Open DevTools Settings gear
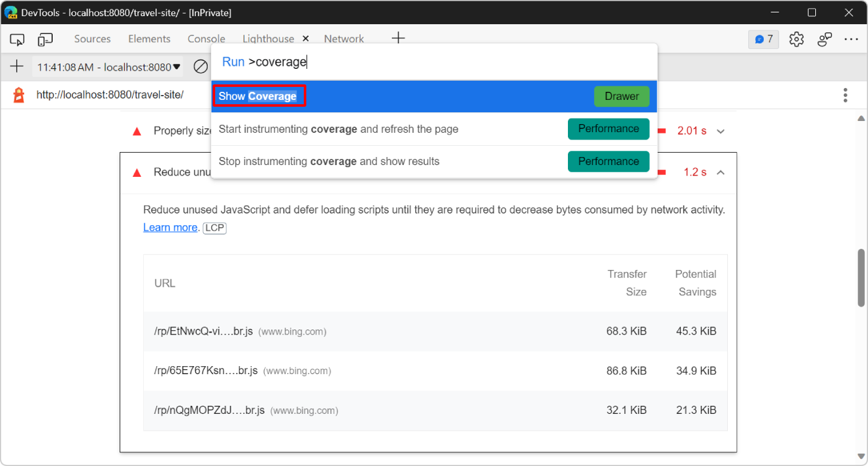This screenshot has width=868, height=466. pyautogui.click(x=796, y=38)
